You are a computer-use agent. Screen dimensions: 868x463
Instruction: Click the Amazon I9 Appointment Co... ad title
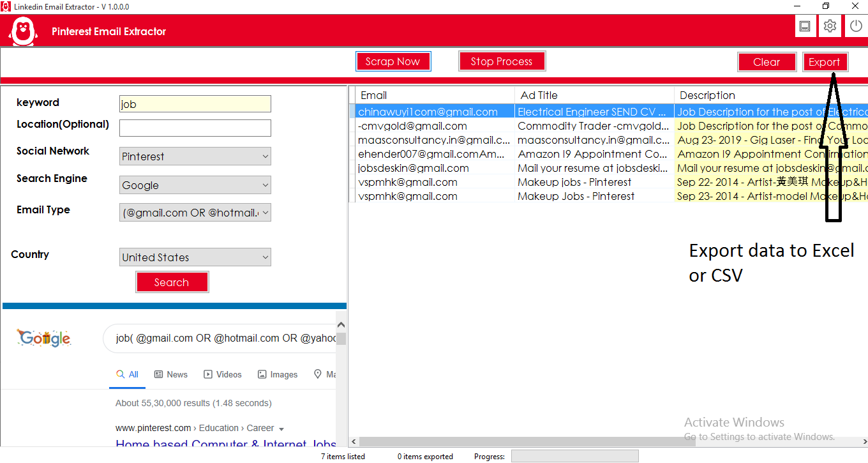pyautogui.click(x=594, y=154)
